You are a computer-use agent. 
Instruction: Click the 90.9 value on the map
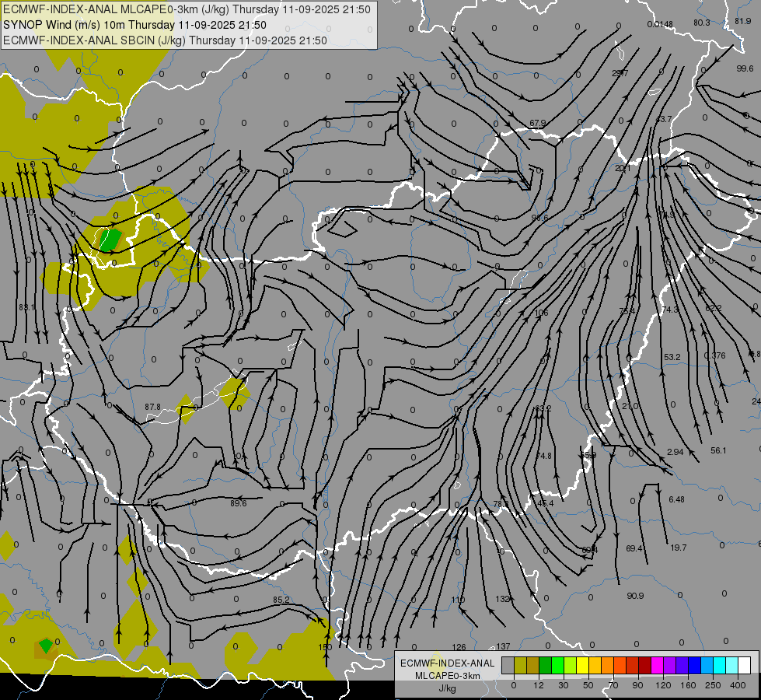[x=635, y=596]
